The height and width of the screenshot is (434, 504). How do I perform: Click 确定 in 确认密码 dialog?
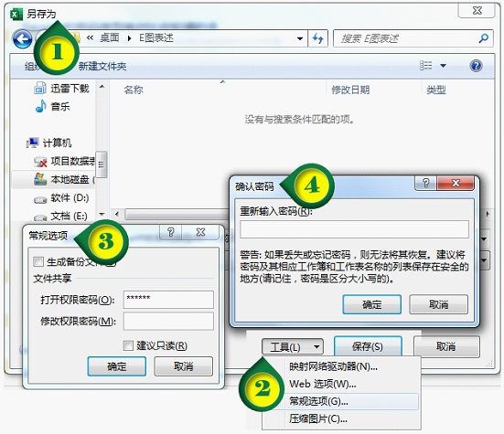point(372,304)
